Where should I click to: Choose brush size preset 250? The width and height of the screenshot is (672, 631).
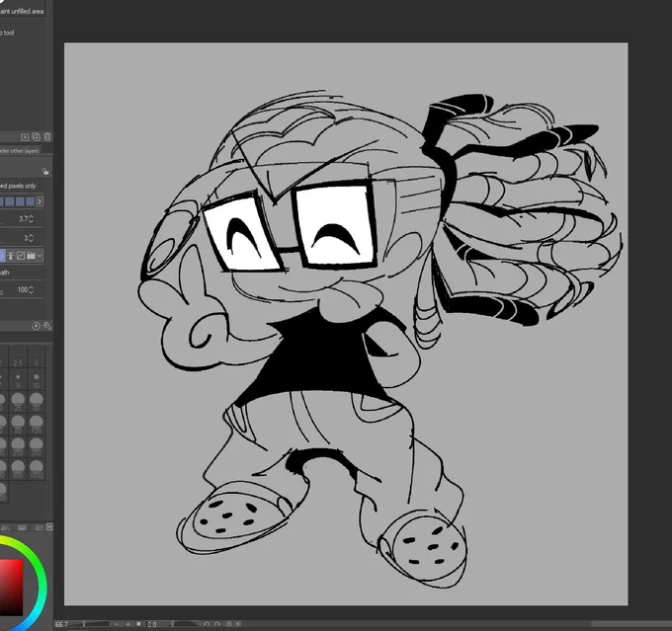tap(18, 446)
